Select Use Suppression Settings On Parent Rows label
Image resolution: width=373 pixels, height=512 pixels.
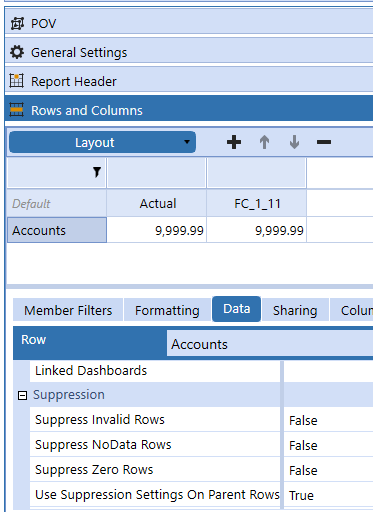(x=157, y=494)
